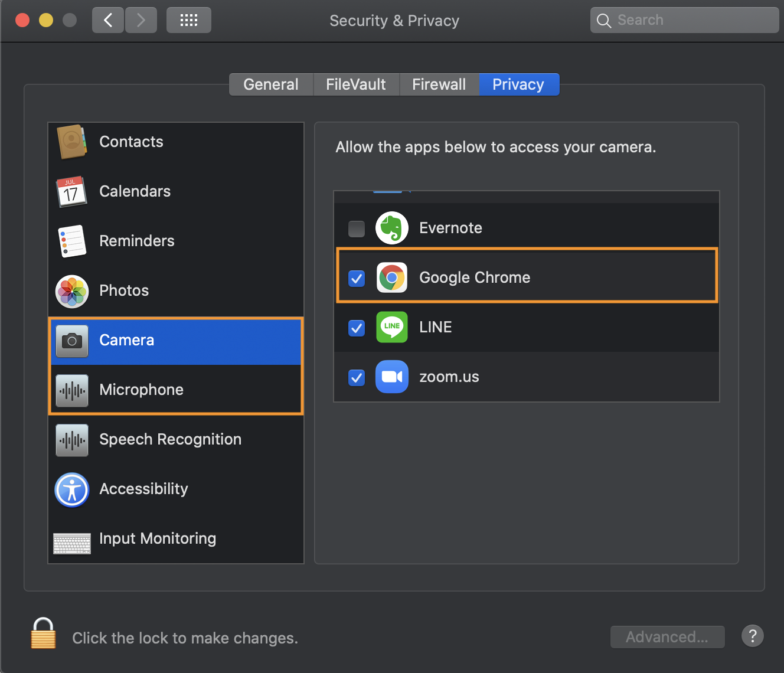
Task: Switch to the Firewall tab
Action: pos(439,84)
